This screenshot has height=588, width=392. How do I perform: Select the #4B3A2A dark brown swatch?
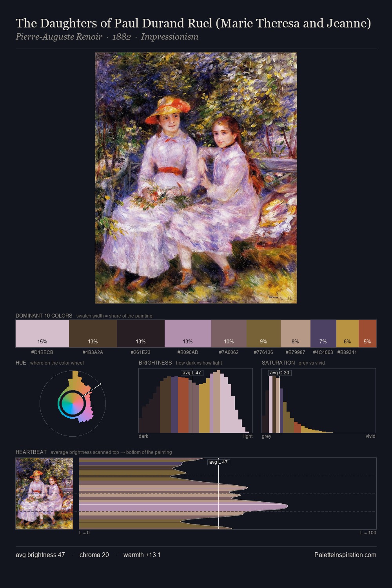coord(93,334)
